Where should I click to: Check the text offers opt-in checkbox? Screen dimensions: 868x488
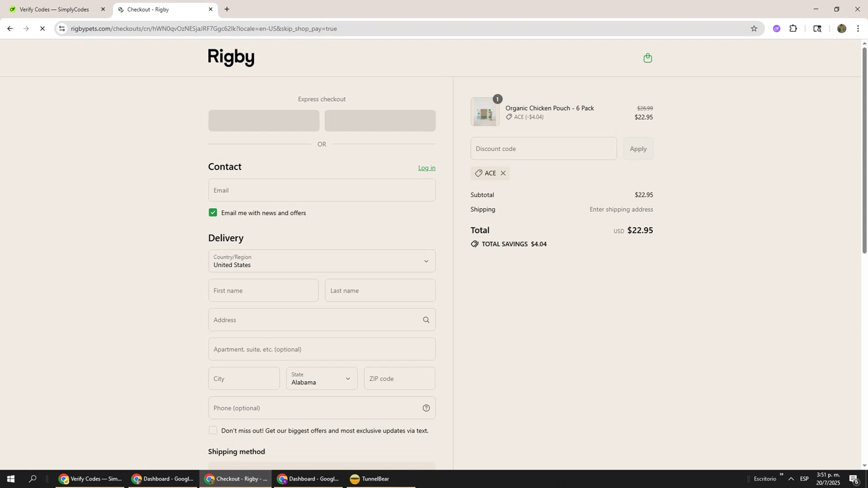213,430
